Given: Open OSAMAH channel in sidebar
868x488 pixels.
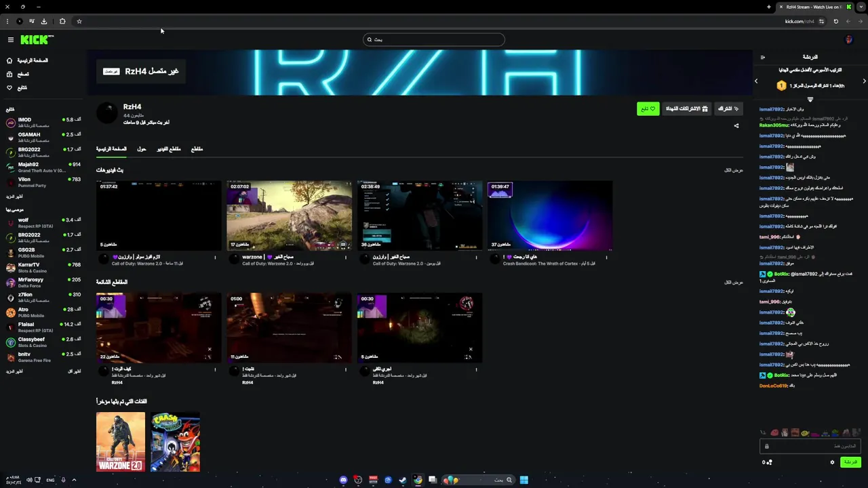Looking at the screenshot, I should (x=43, y=137).
